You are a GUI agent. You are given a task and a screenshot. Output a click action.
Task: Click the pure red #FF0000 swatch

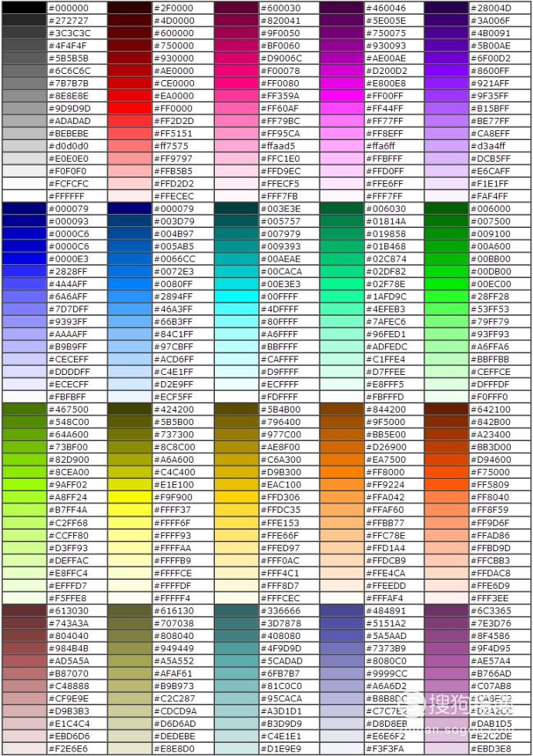pos(129,108)
